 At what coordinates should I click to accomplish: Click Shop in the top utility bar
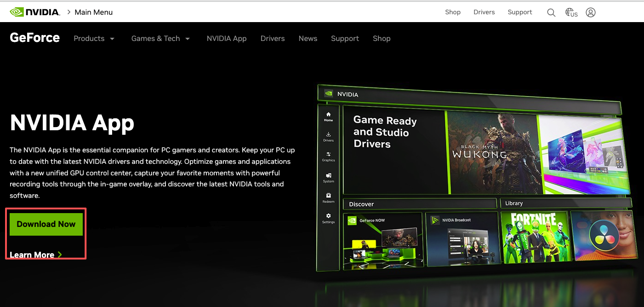pos(453,12)
